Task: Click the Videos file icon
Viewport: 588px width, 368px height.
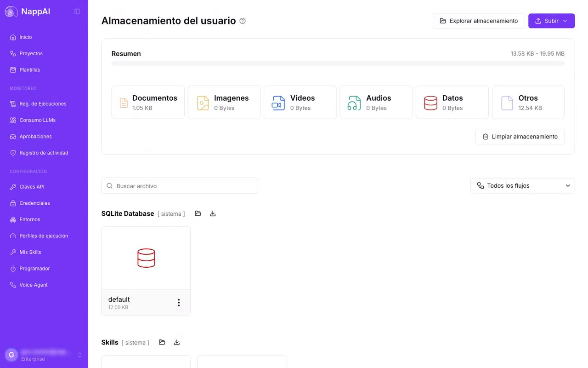Action: (278, 103)
